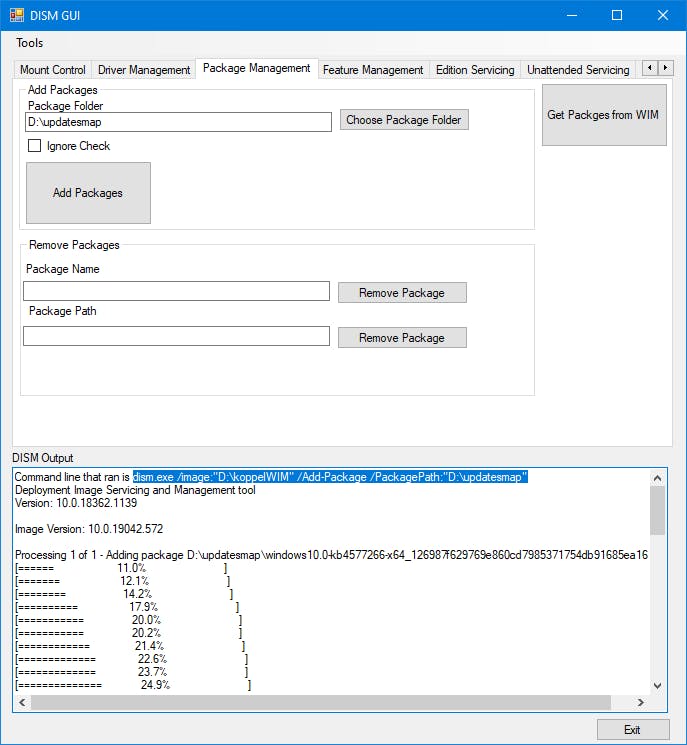Click DISM Output scroll right arrow
Viewport: 687px width, 745px height.
[x=641, y=702]
